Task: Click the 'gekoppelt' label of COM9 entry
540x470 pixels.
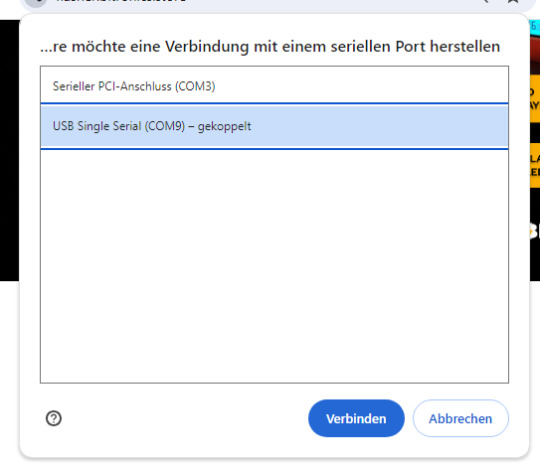Action: 224,126
